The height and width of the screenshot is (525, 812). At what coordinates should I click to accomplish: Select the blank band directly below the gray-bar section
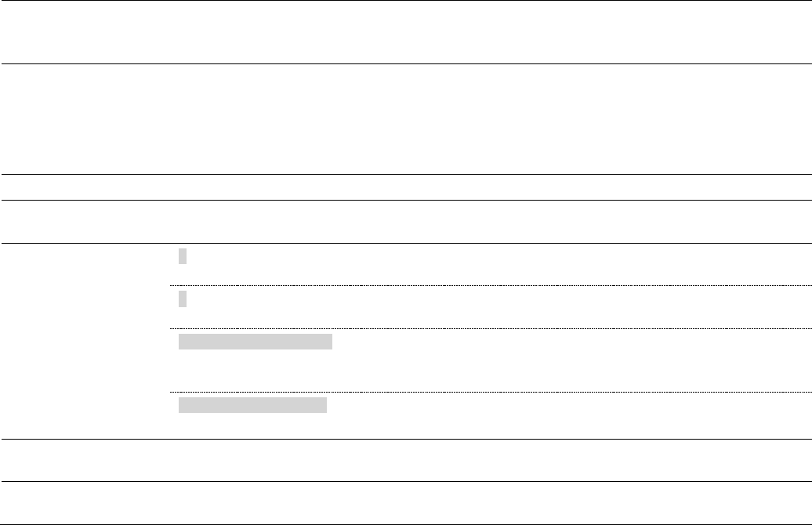tap(406, 460)
